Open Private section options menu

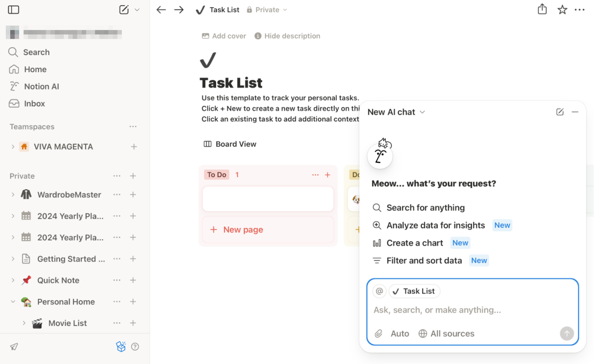point(117,176)
